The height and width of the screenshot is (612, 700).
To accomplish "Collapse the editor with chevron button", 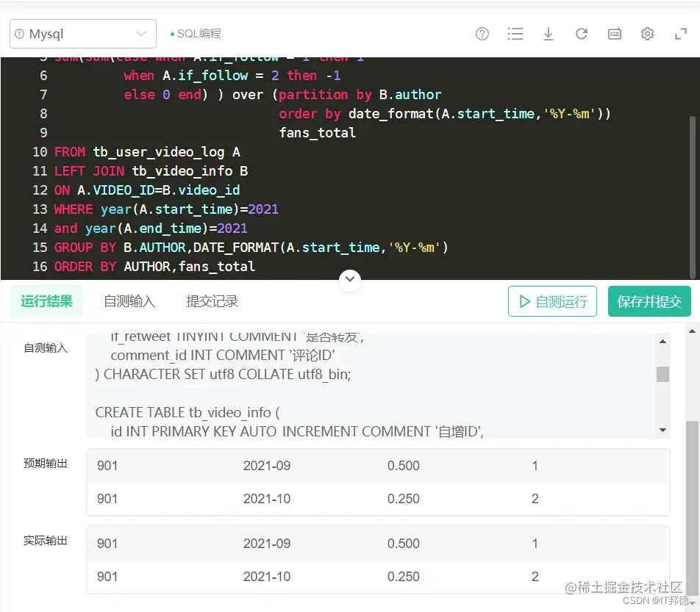I will 350,279.
